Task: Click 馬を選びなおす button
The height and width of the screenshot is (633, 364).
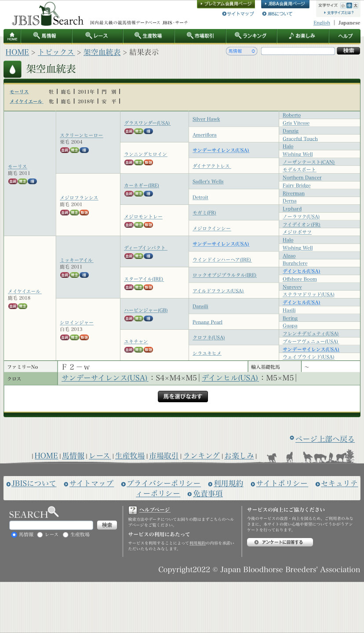Action: (183, 397)
